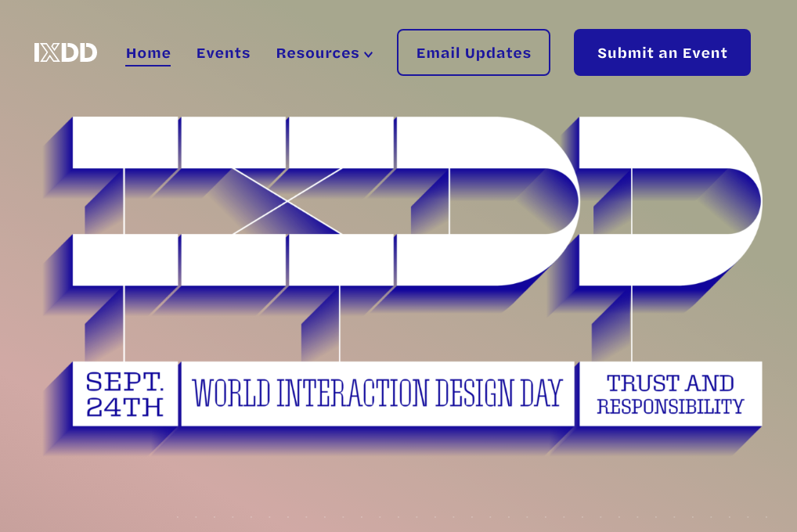Viewport: 797px width, 532px height.
Task: Click the large X in the hero graphic
Action: pyautogui.click(x=287, y=201)
